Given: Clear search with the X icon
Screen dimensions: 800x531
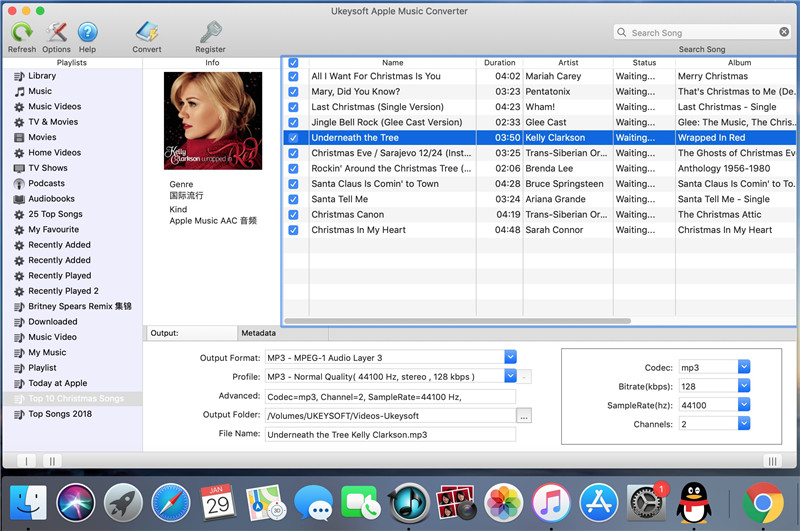Looking at the screenshot, I should point(784,32).
